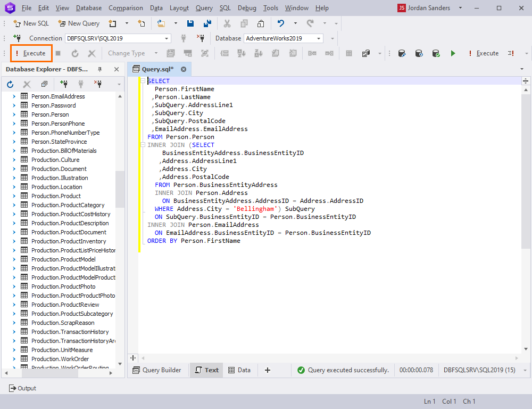This screenshot has width=532, height=409.
Task: Open the Query menu
Action: click(204, 8)
